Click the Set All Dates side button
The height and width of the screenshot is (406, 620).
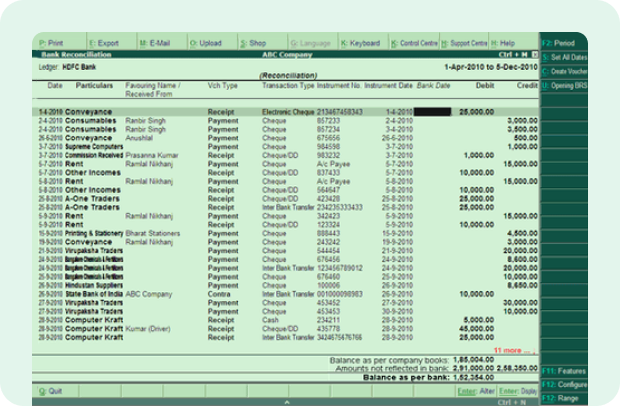tap(564, 57)
